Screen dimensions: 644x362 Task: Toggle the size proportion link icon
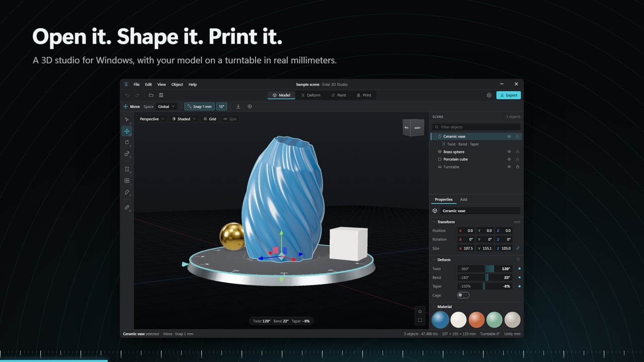518,248
